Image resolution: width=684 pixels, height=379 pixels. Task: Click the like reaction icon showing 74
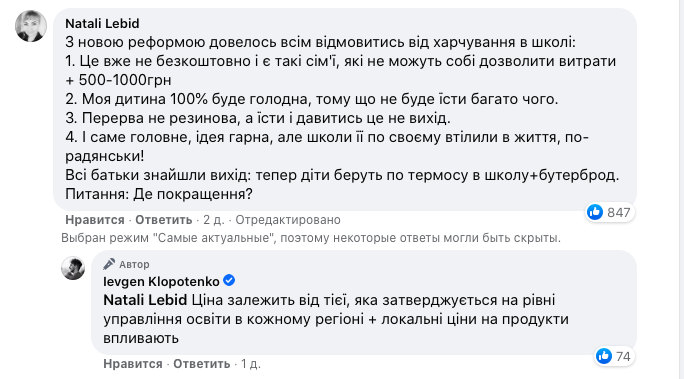604,356
